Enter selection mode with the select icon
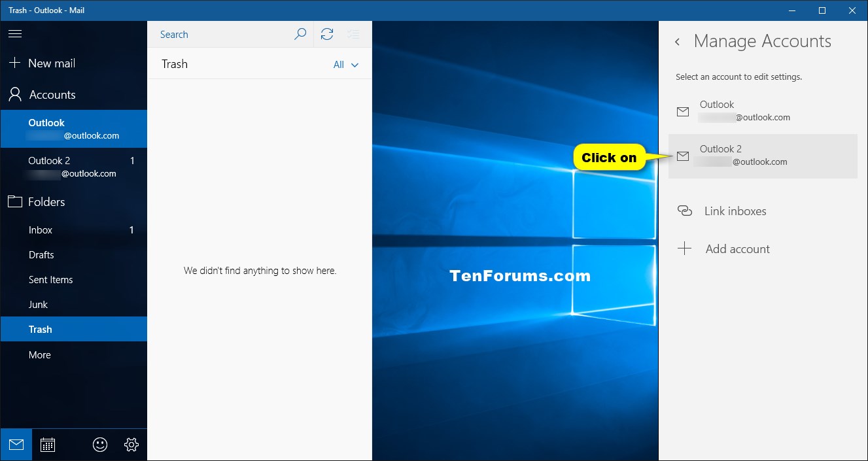This screenshot has height=461, width=868. click(353, 34)
